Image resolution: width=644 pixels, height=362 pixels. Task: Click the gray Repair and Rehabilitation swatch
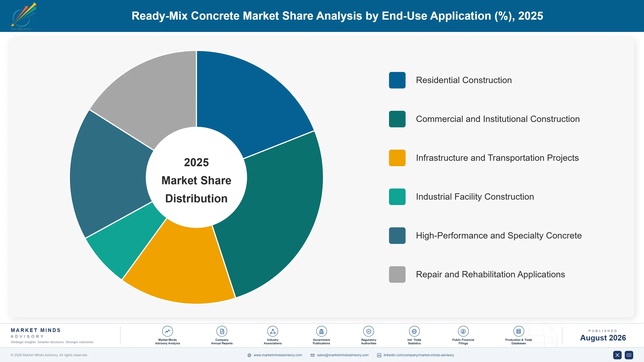coord(397,274)
